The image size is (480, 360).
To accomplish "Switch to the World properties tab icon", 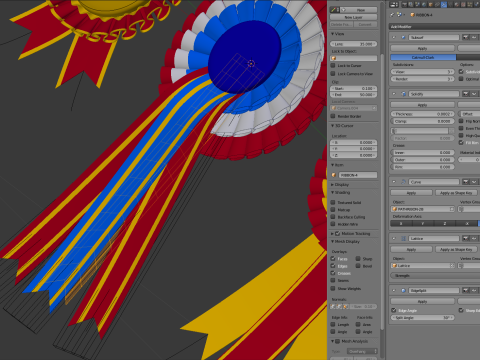I will pyautogui.click(x=424, y=4).
